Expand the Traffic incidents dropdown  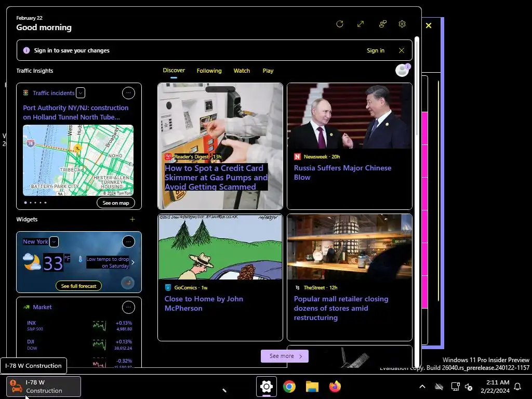[x=81, y=92]
